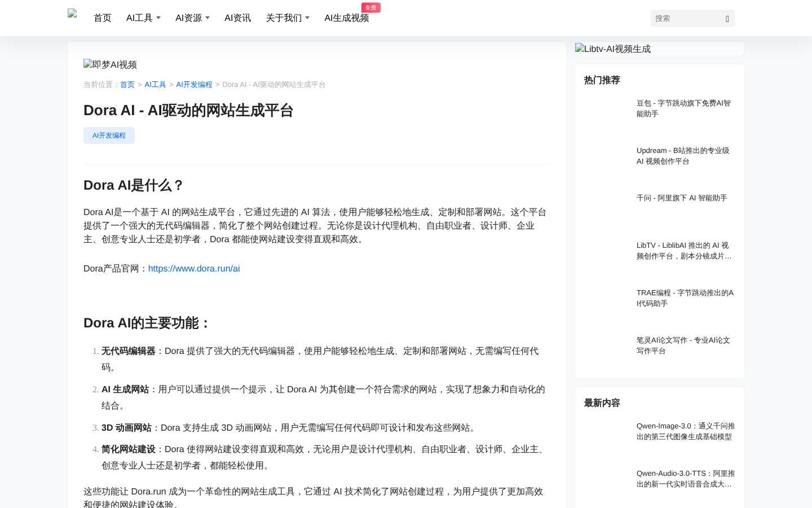812x508 pixels.
Task: Click the 首页 breadcrumb link
Action: click(127, 85)
